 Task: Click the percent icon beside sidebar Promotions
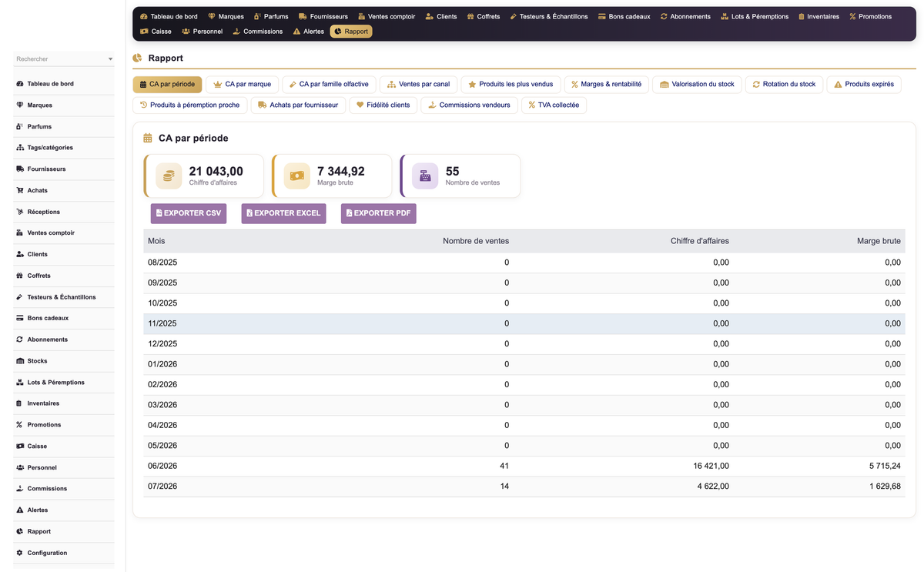[19, 425]
